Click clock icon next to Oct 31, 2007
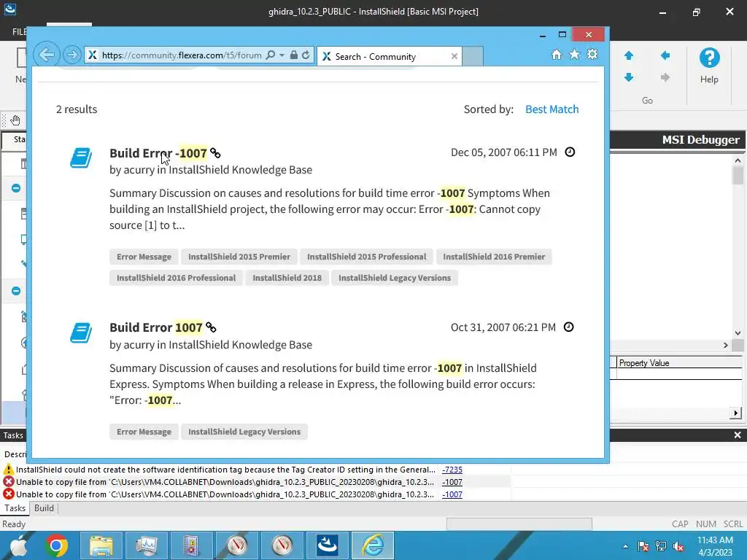 point(569,327)
